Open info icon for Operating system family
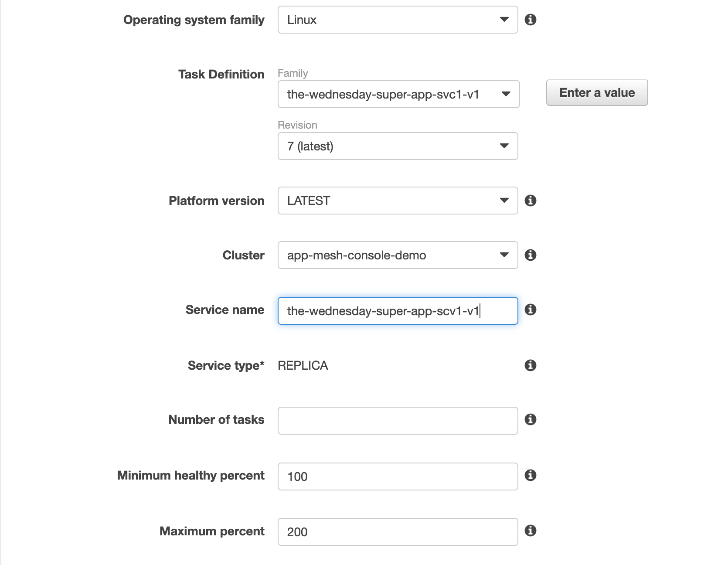 [530, 20]
